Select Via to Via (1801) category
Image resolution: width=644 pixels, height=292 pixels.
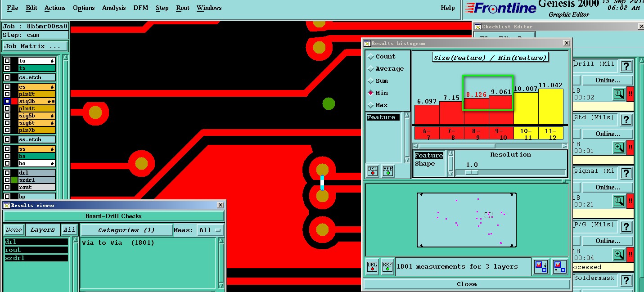(x=118, y=243)
